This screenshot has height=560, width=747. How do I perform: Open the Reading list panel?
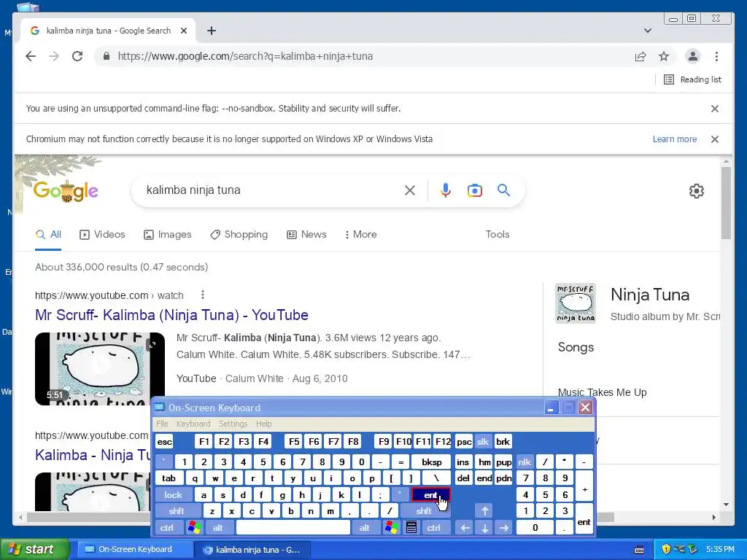tap(693, 79)
